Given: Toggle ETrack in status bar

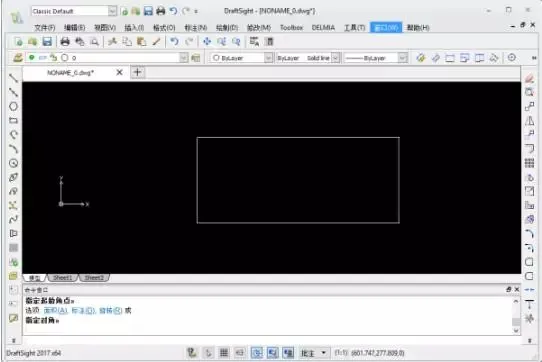Looking at the screenshot, I should tap(289, 353).
